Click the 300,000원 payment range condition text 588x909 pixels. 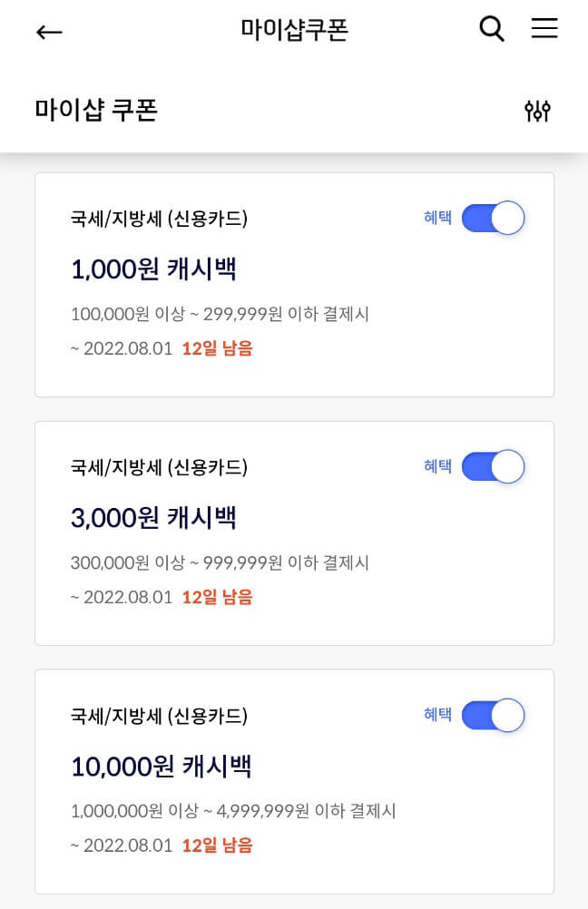coord(220,562)
